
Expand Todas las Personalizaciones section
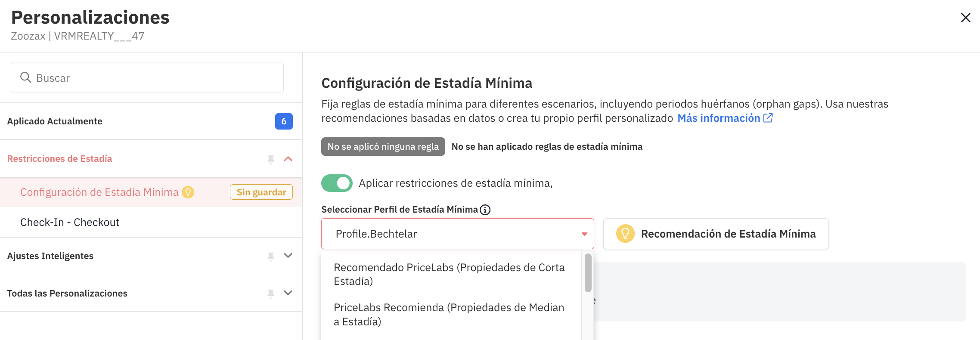click(x=288, y=293)
